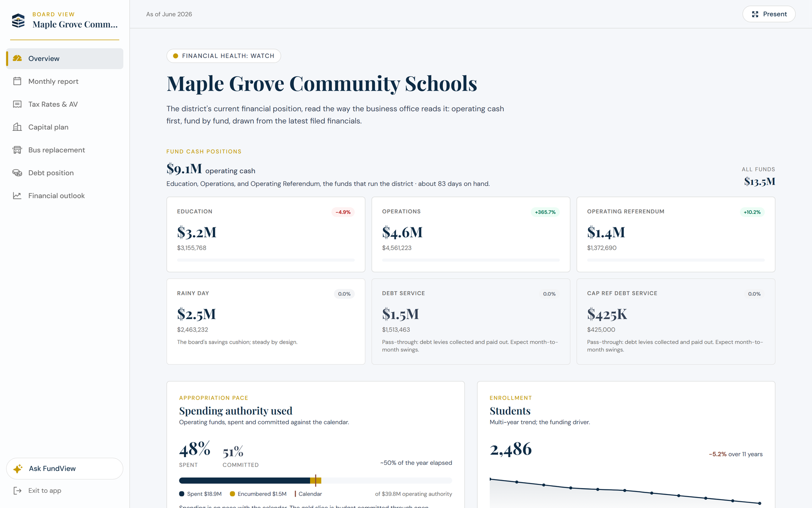Open the Education fund card

click(x=266, y=235)
